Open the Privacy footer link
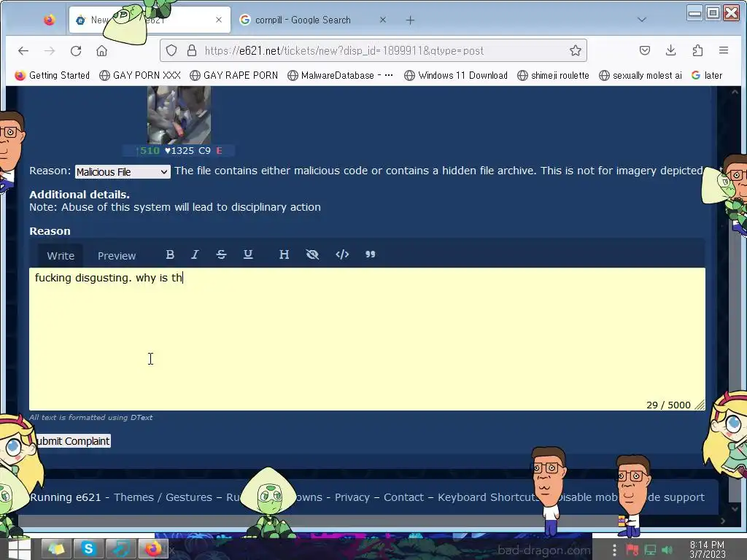Viewport: 747px width, 560px height. click(x=352, y=497)
